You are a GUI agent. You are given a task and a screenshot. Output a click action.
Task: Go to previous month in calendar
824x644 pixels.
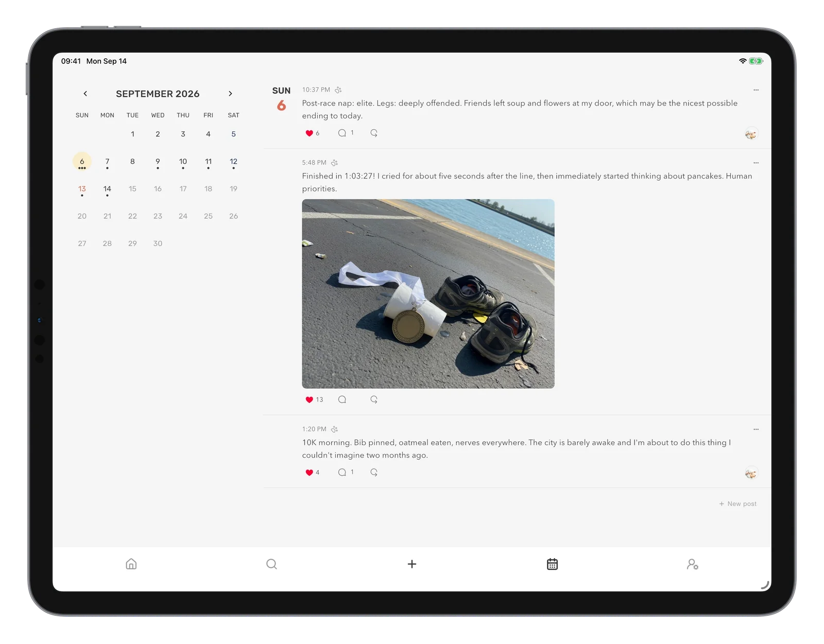(85, 94)
